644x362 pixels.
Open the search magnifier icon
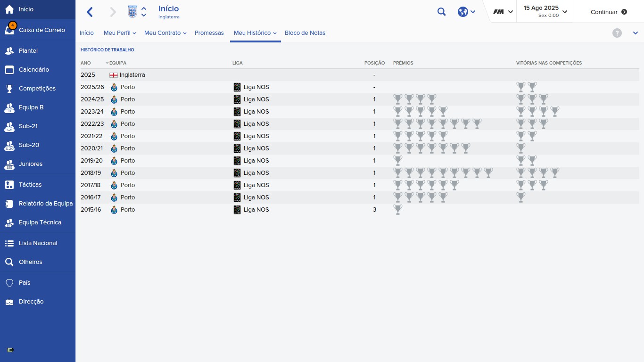[x=441, y=12]
